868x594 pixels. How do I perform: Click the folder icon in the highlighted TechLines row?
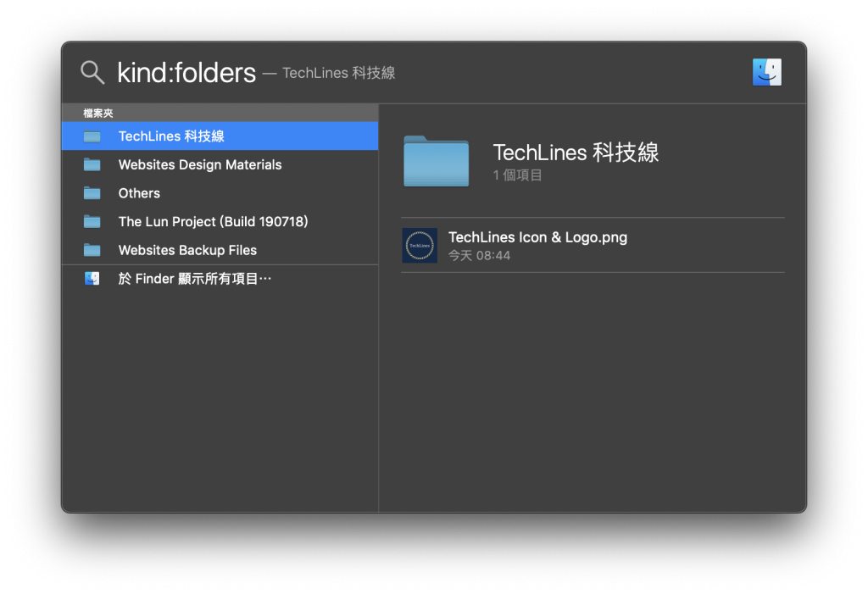(92, 136)
